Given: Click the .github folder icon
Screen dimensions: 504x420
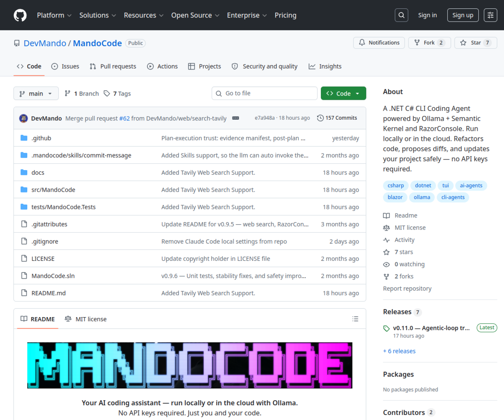Looking at the screenshot, I should [24, 138].
